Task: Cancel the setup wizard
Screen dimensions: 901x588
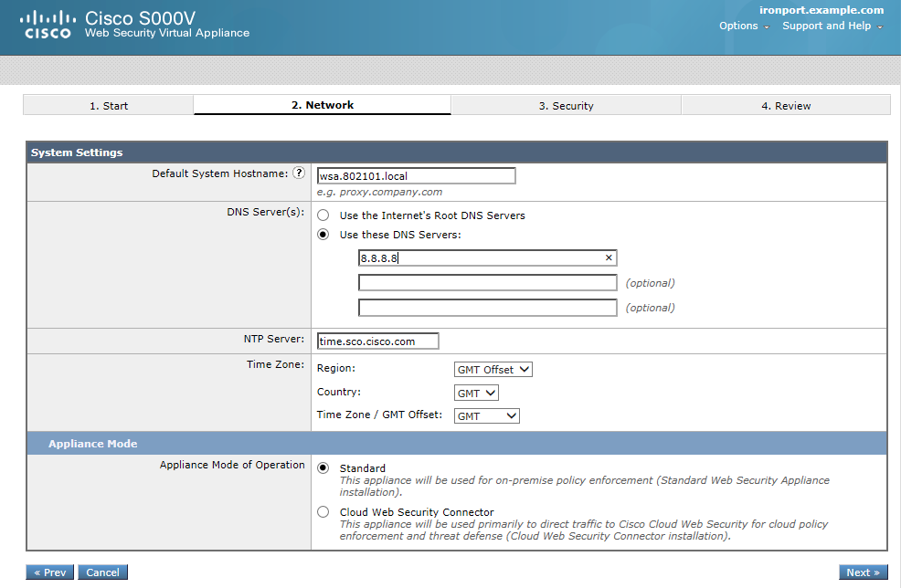Action: (x=102, y=572)
